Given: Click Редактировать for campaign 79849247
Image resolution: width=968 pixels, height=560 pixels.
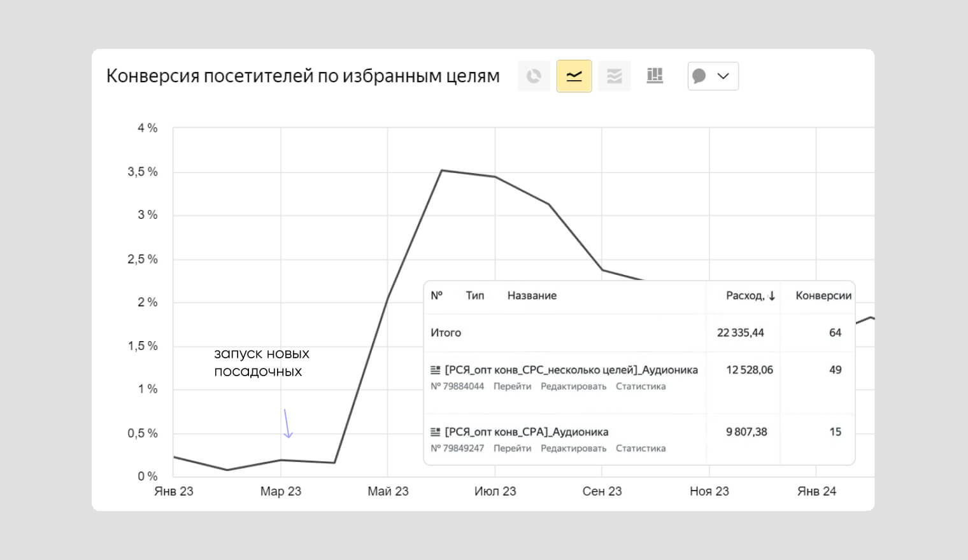Looking at the screenshot, I should pos(573,449).
